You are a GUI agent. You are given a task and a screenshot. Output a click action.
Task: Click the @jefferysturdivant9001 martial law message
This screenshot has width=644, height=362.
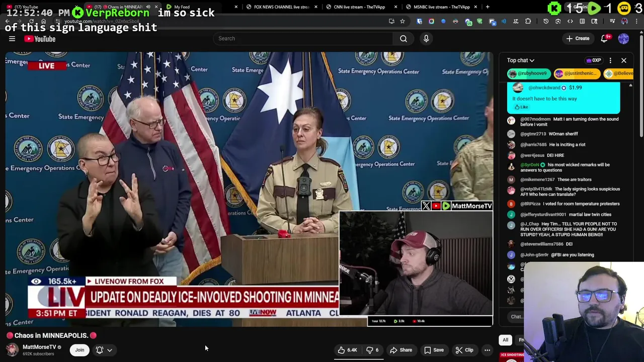click(566, 214)
